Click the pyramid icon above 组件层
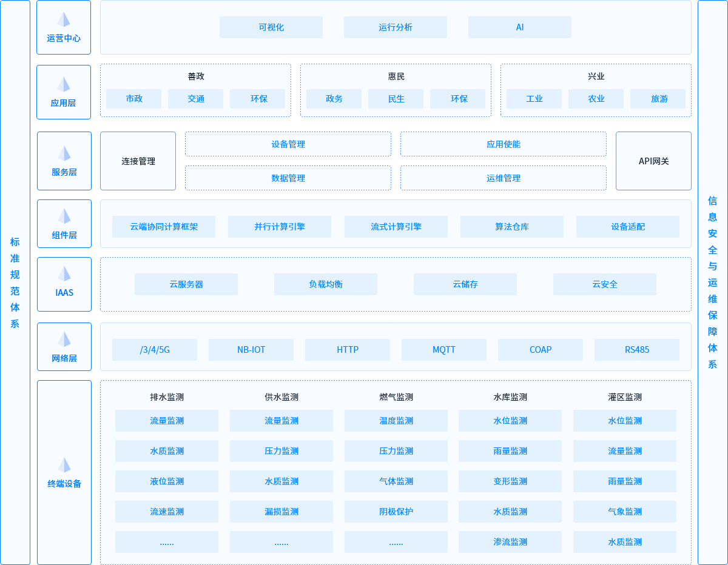 (x=64, y=216)
